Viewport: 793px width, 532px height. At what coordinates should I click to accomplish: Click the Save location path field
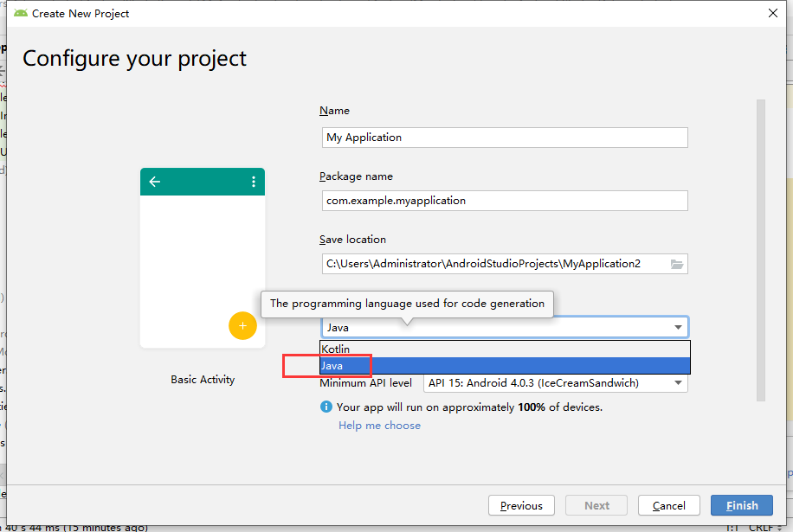(x=493, y=264)
